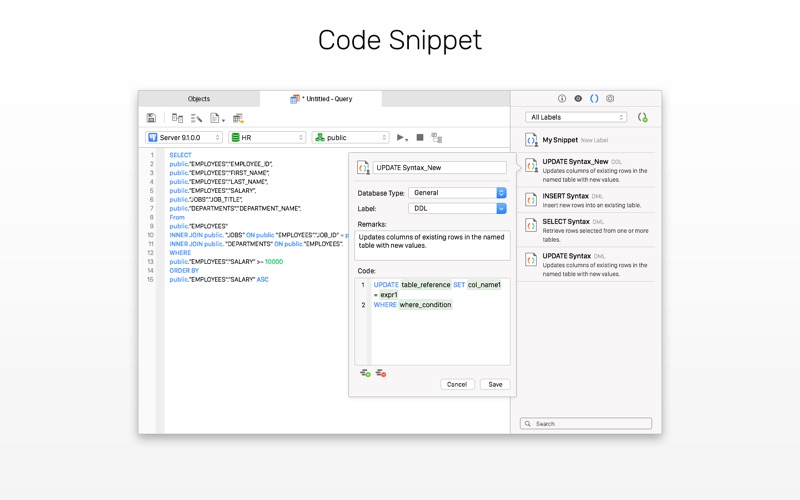The image size is (800, 500).
Task: Open the public schema dropdown
Action: tap(351, 137)
